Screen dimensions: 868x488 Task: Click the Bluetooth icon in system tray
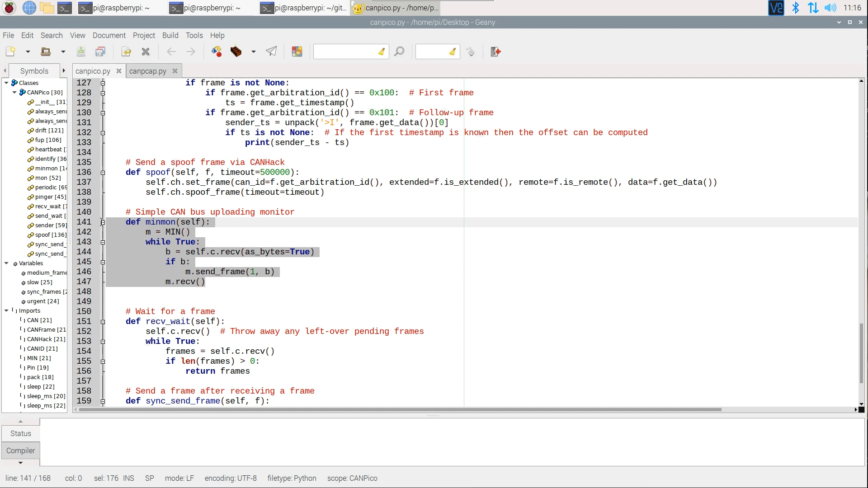[x=796, y=8]
